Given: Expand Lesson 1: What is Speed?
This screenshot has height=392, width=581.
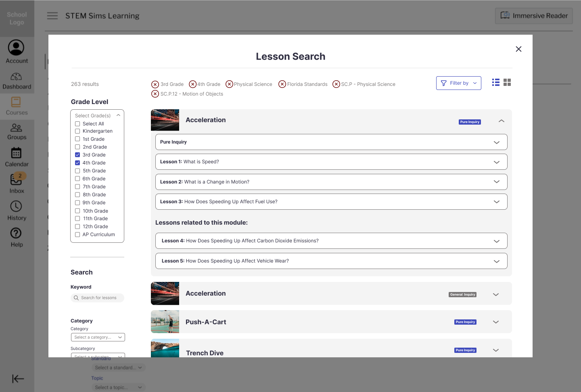Looking at the screenshot, I should tap(496, 162).
